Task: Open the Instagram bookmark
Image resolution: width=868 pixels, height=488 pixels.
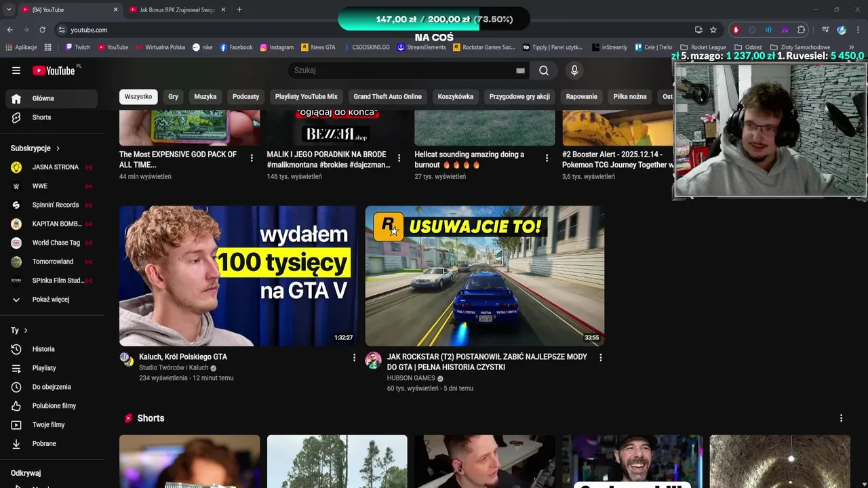Action: tap(277, 47)
